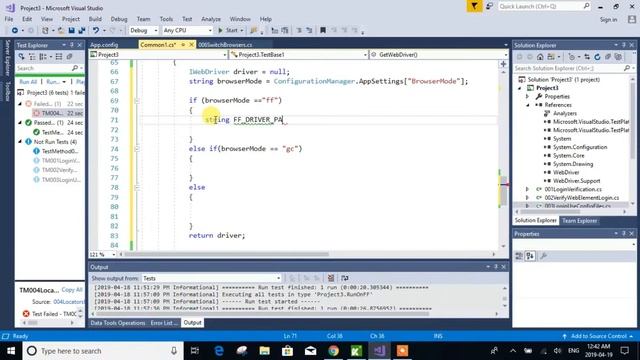Open the Analyze menu
Image resolution: width=640 pixels, height=360 pixels.
pos(211,19)
